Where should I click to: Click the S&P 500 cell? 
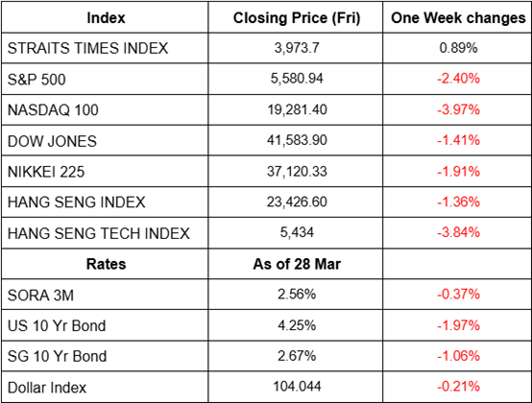[36, 80]
